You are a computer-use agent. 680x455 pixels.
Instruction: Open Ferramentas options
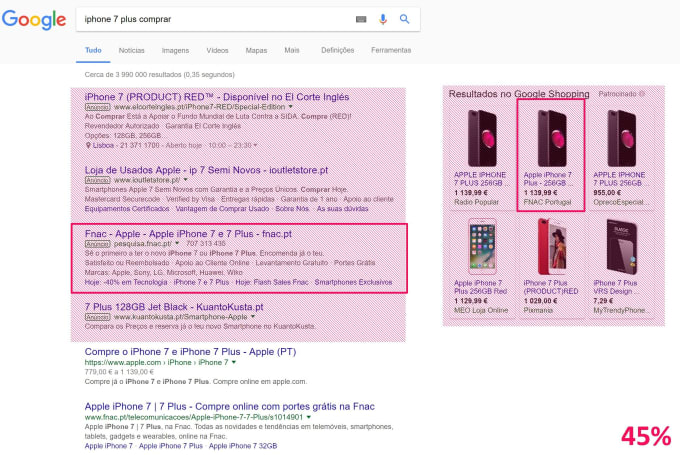pos(391,50)
